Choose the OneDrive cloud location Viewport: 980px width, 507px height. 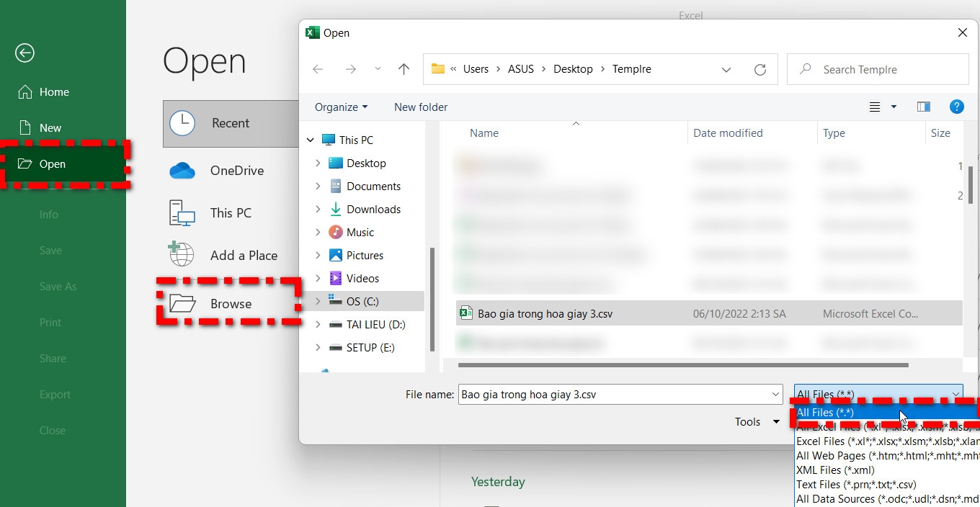(182, 171)
